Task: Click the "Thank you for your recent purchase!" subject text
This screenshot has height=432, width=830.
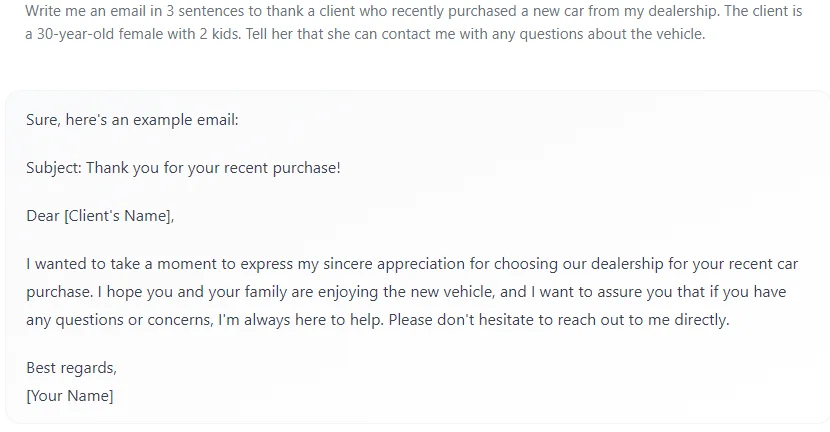Action: point(213,168)
